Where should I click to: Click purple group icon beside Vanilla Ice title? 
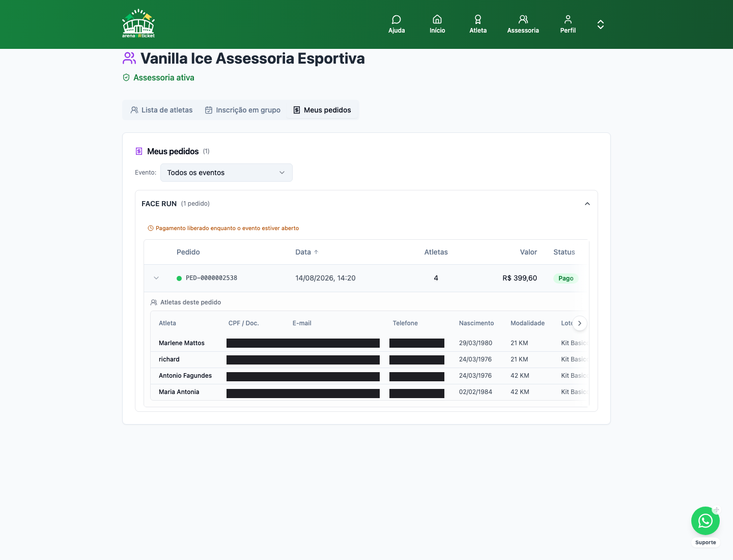129,58
